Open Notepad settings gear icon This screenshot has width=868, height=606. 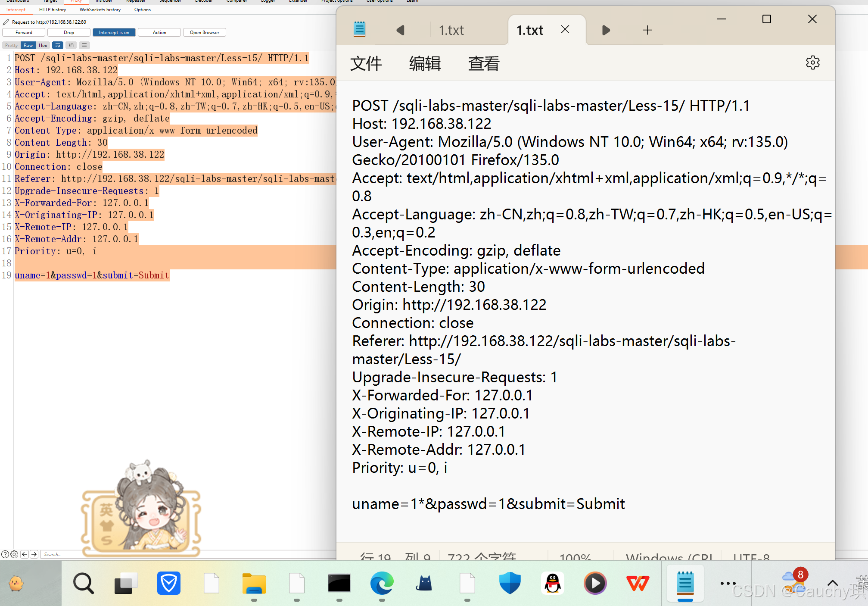click(x=812, y=63)
